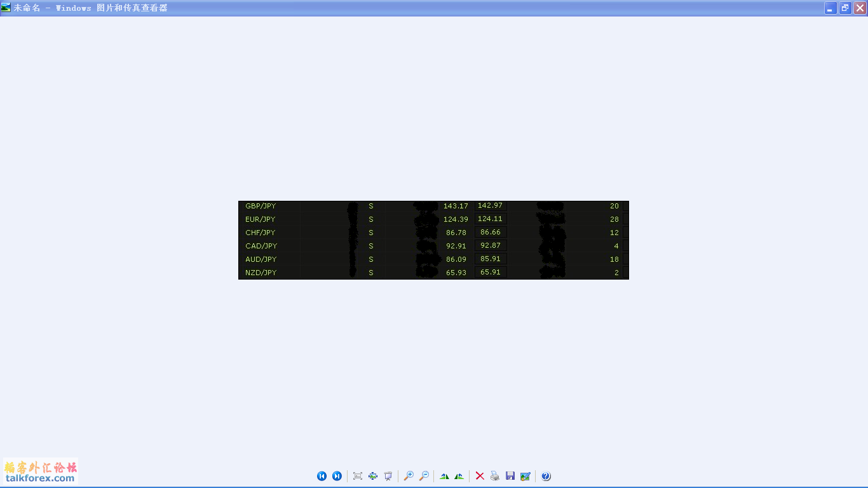868x488 pixels.
Task: Click the S in the NZD/JPY row
Action: pos(371,273)
